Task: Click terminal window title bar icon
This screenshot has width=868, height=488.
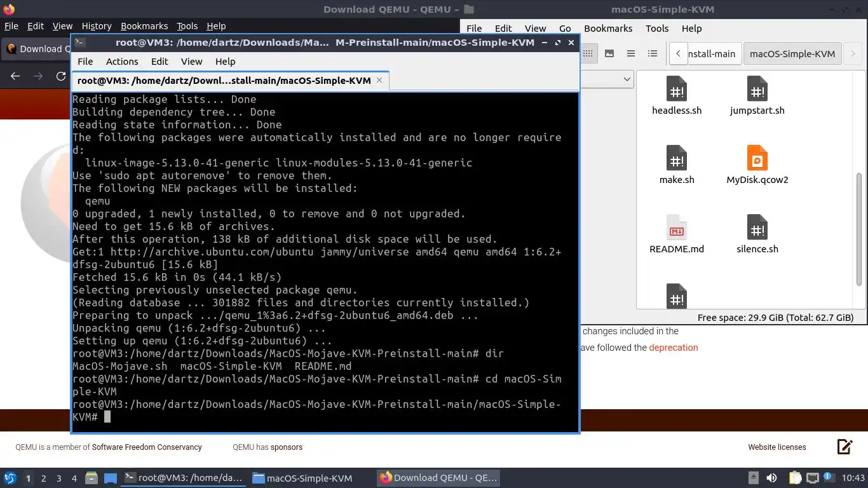Action: click(79, 43)
